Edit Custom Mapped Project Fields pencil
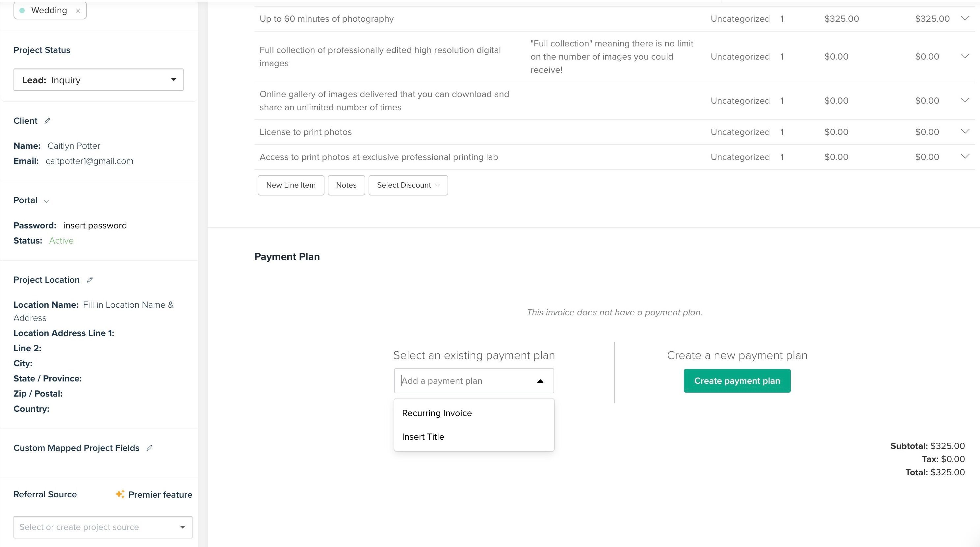The image size is (980, 547). coord(149,448)
